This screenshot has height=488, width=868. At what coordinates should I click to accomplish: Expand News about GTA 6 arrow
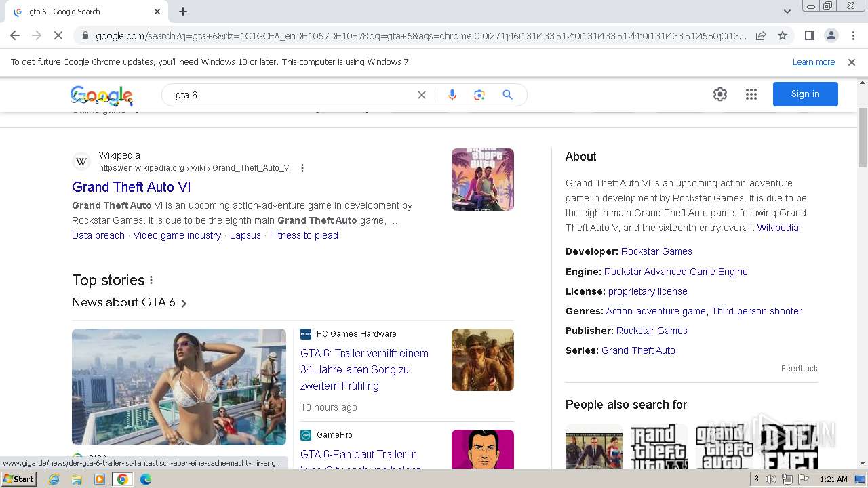click(x=184, y=303)
